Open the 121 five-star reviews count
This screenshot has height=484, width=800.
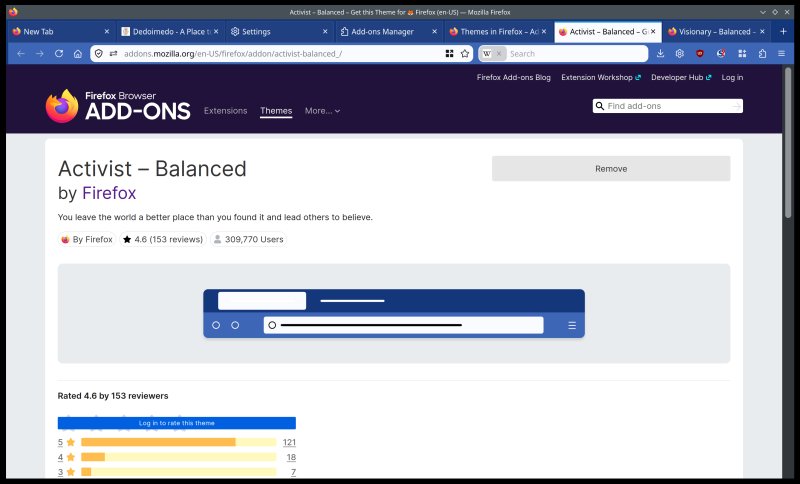point(289,442)
